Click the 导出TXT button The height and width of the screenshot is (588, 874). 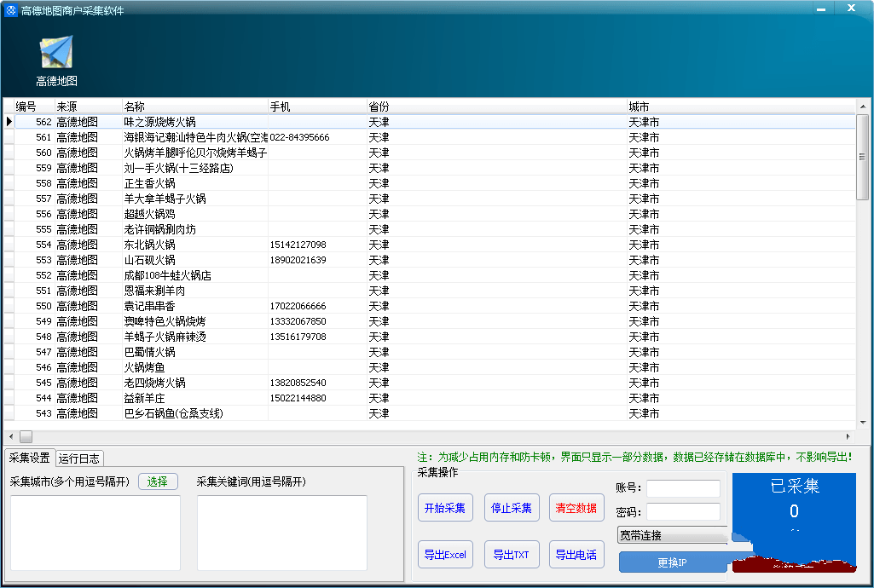511,555
